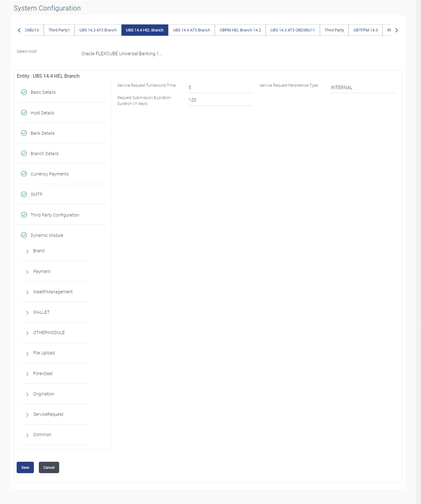Image resolution: width=421 pixels, height=504 pixels.
Task: Switch to UBS 14.4 AT3 Branch tab
Action: coord(191,30)
